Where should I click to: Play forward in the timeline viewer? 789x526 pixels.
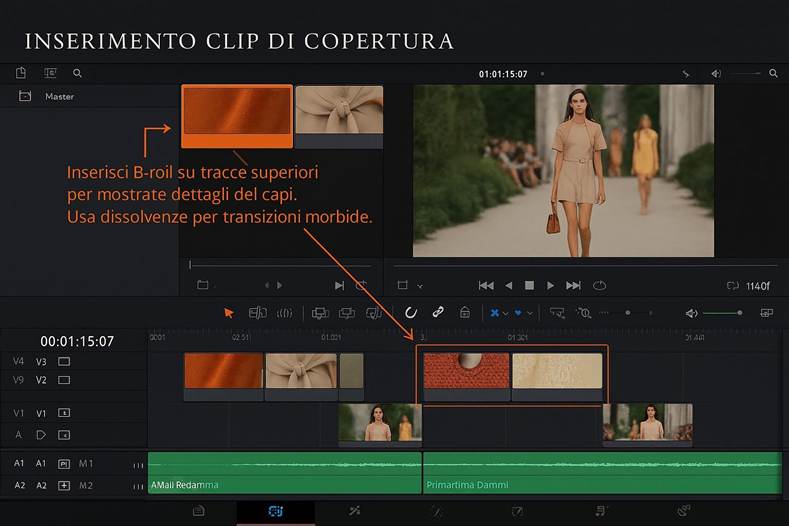tap(550, 285)
